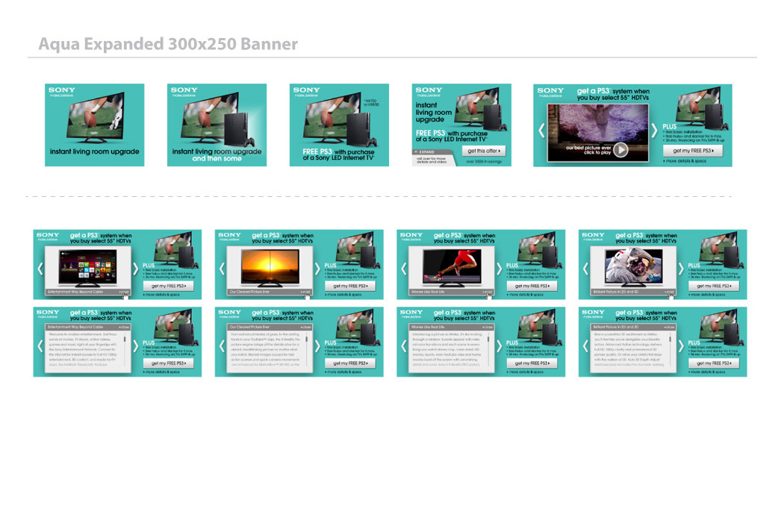Open 'more details & specs' beside sunset TV slide
The width and height of the screenshot is (784, 532).
click(x=343, y=295)
